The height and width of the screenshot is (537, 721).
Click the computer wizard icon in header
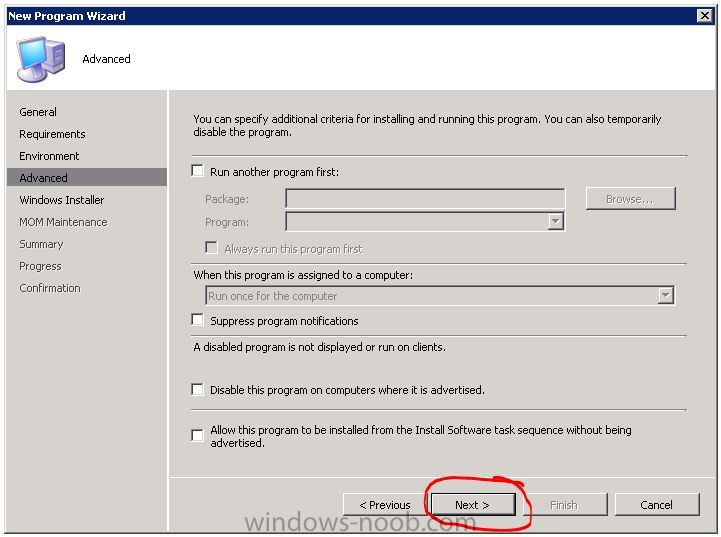point(40,59)
